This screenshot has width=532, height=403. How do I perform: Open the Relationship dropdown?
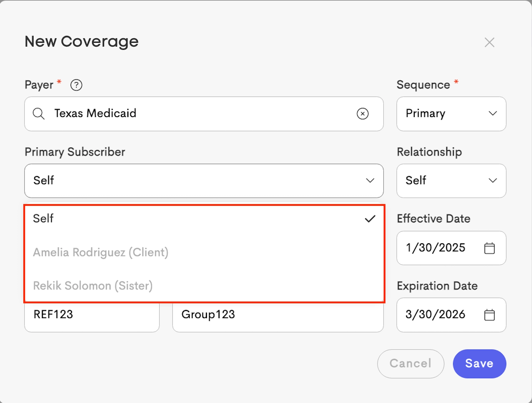coord(451,180)
